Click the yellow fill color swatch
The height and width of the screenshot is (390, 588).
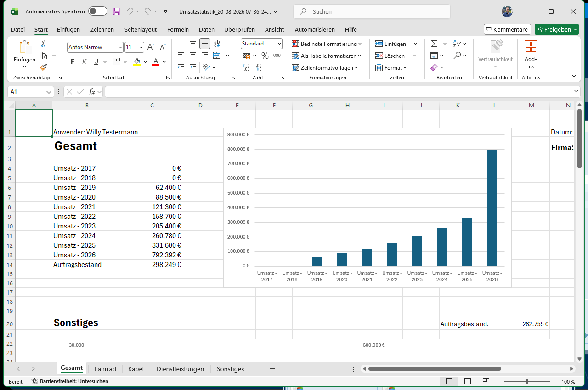[x=136, y=62]
